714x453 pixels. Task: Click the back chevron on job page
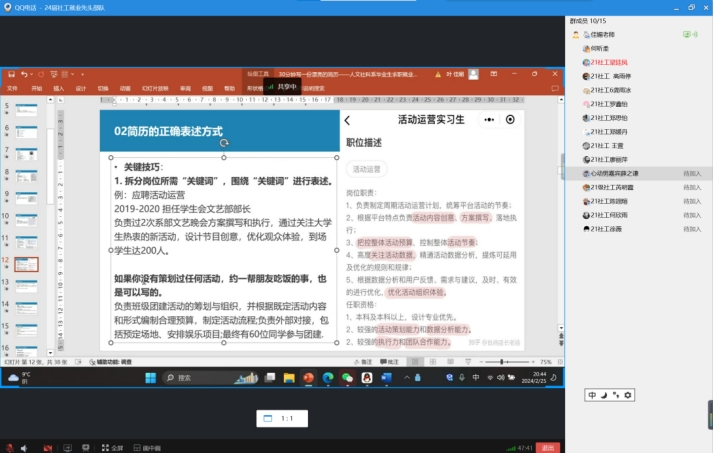(348, 119)
